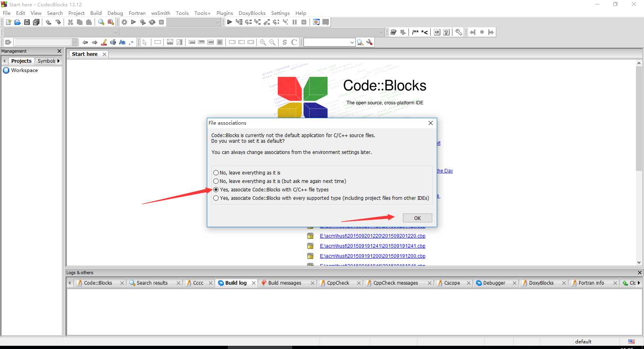
Task: Open recent project 201509191241.cbp
Action: click(372, 246)
